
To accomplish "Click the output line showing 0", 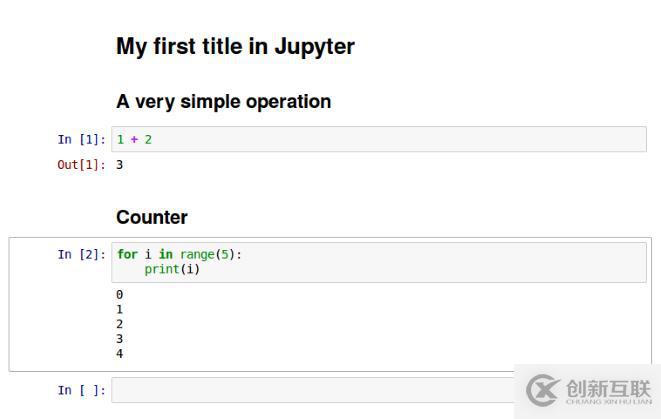I will [120, 295].
